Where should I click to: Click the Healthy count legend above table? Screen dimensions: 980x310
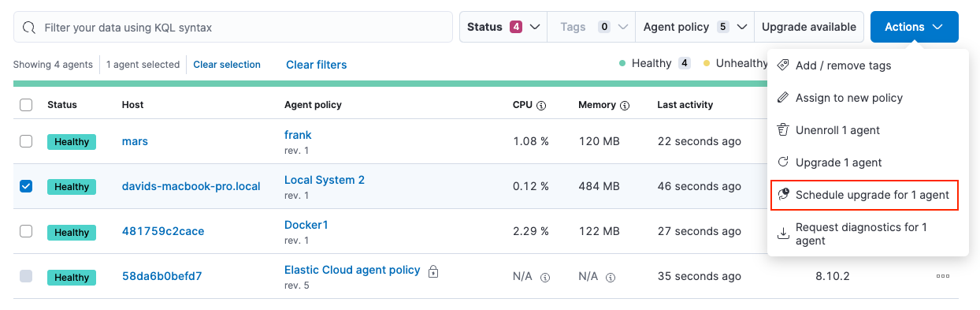pos(655,63)
